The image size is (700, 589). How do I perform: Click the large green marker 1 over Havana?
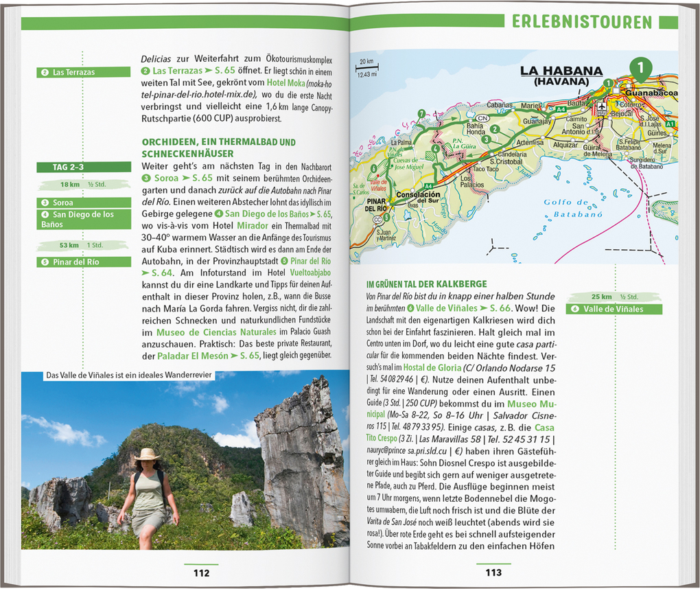[x=640, y=68]
